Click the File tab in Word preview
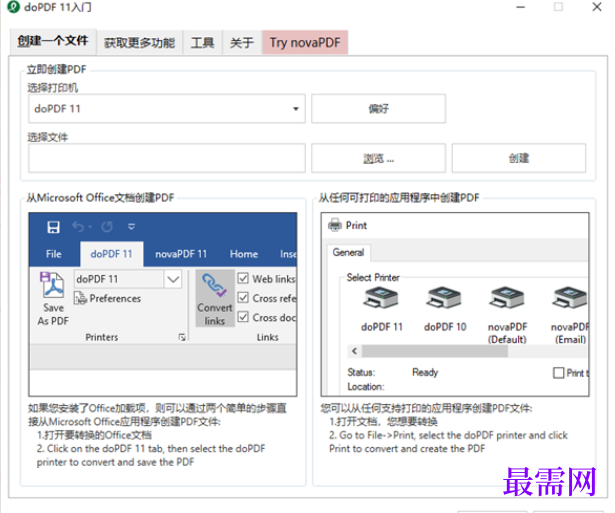Viewport: 615px width, 513px height. (x=54, y=254)
